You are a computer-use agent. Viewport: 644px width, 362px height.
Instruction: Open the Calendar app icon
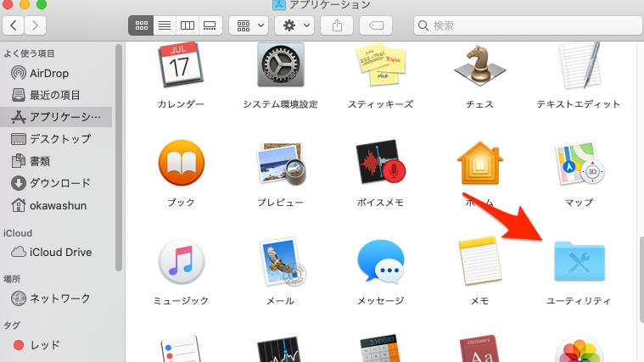tap(181, 64)
